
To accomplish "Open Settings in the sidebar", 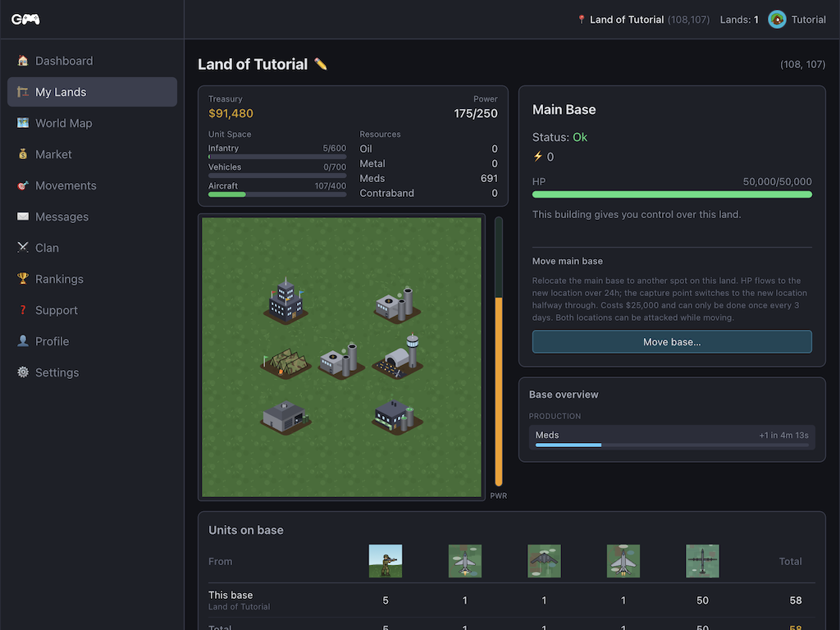I will [92, 372].
